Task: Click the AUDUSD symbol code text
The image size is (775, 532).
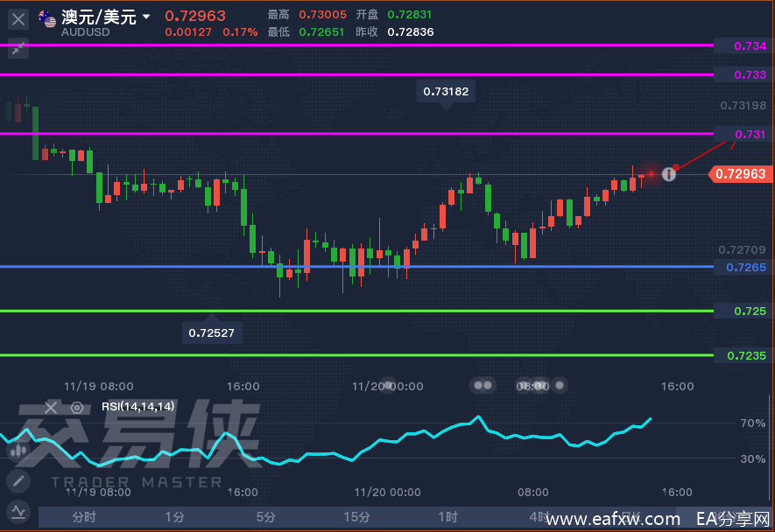Action: 86,32
